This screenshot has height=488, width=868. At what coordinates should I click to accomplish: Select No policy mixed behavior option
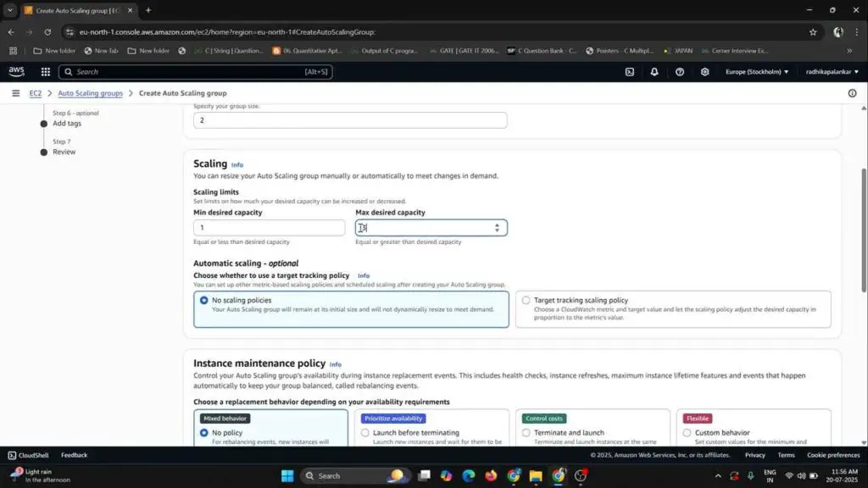tap(203, 433)
